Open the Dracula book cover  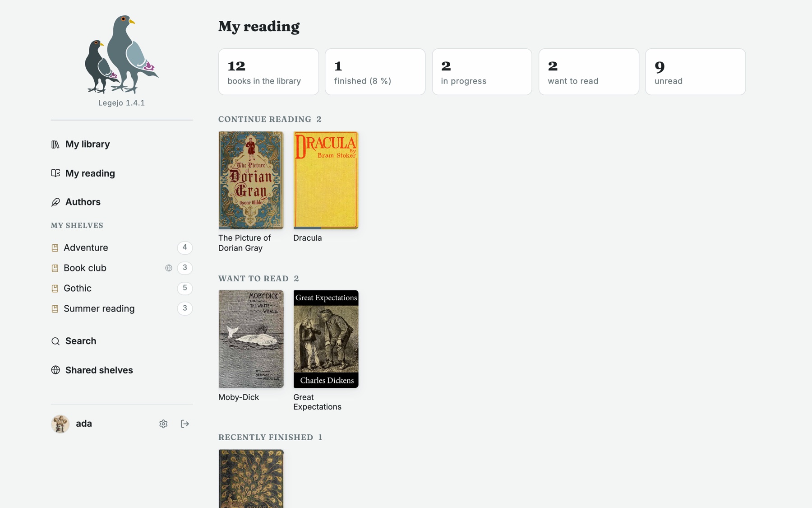point(326,180)
